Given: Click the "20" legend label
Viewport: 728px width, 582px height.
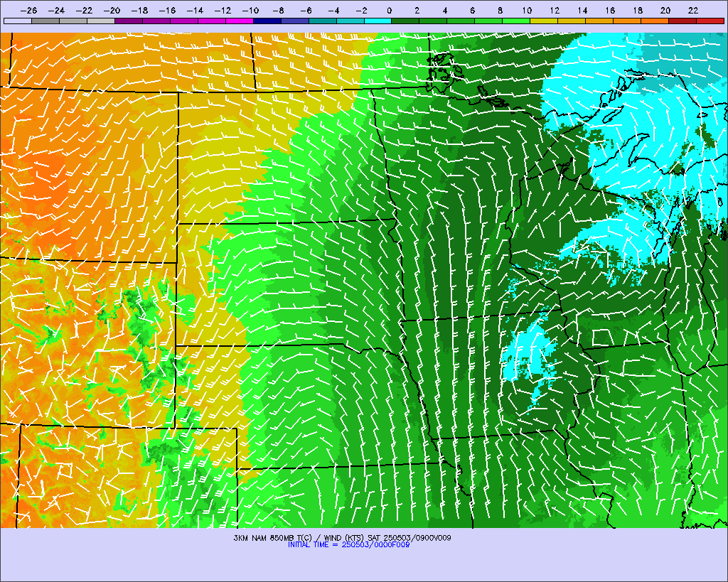Looking at the screenshot, I should 665,11.
